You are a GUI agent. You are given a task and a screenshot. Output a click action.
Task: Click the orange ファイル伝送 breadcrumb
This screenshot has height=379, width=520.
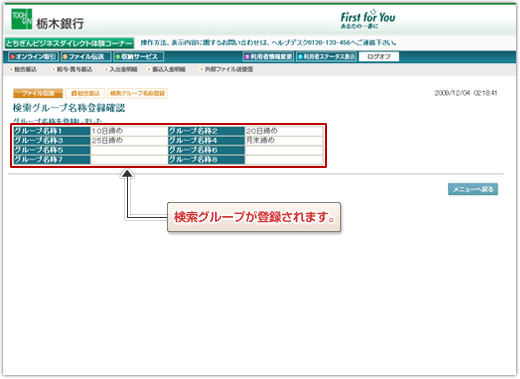tap(38, 93)
